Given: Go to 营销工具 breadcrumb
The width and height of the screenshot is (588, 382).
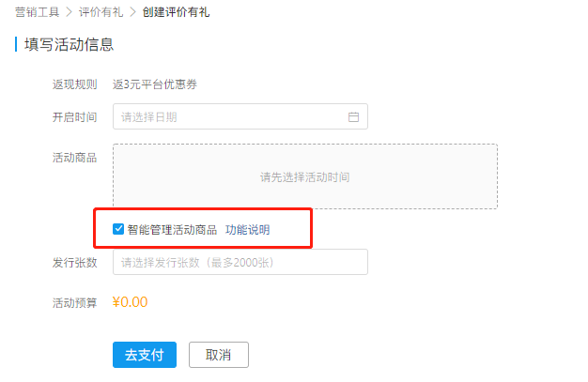Looking at the screenshot, I should tap(38, 12).
